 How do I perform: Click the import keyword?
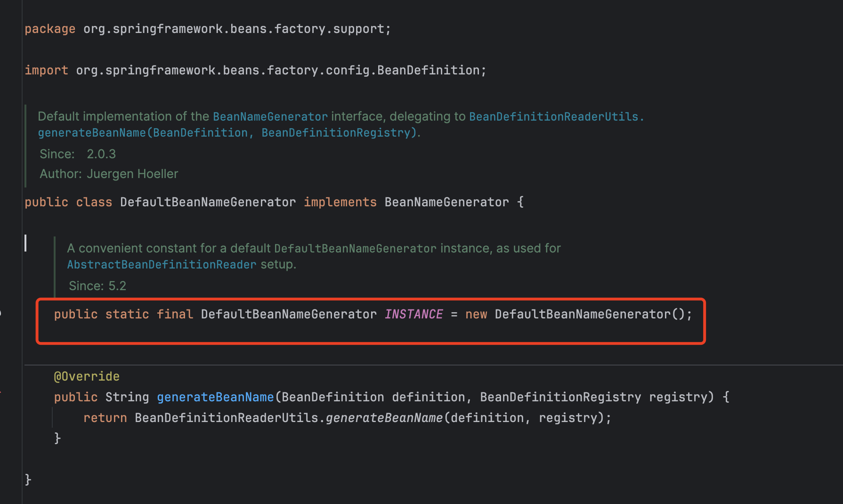(46, 70)
